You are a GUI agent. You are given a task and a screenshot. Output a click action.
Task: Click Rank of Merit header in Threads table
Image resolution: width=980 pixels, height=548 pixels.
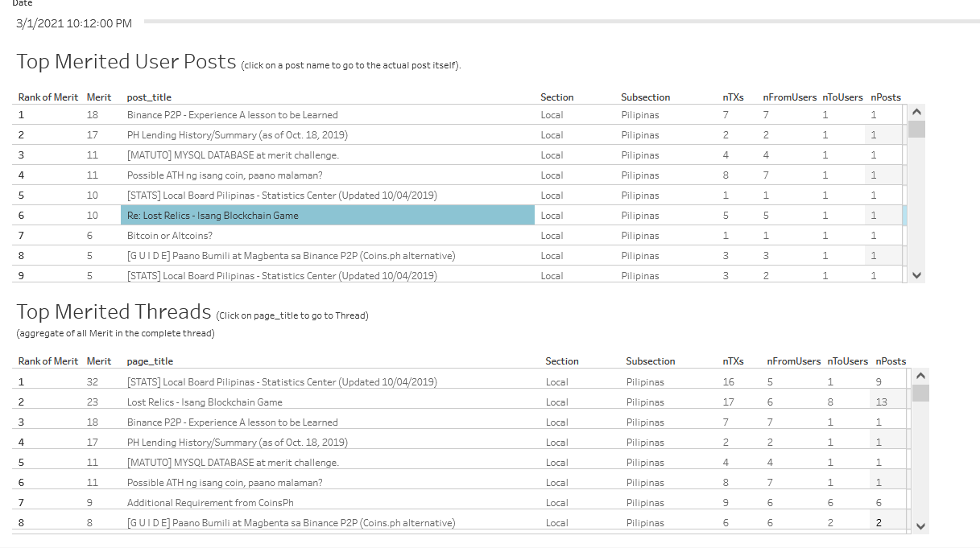click(48, 361)
